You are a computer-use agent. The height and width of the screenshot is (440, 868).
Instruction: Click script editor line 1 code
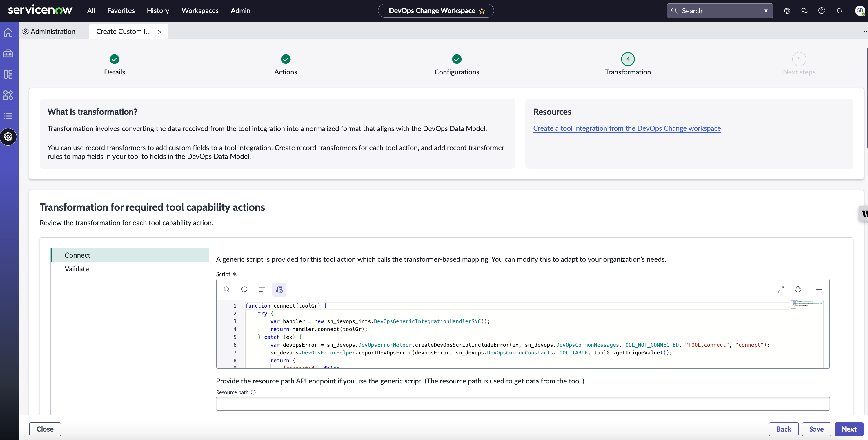(286, 306)
